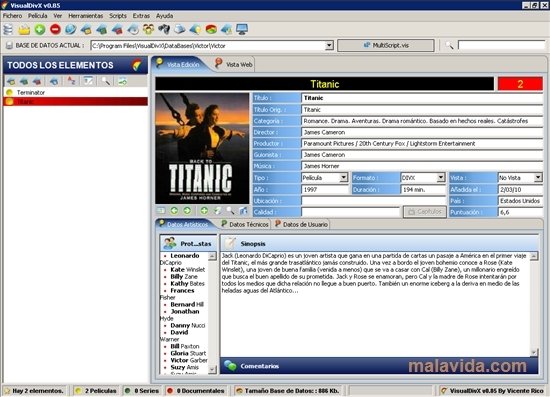Image resolution: width=550 pixels, height=397 pixels.
Task: Click the magnifier icon under the movie cover
Action: pos(230,211)
